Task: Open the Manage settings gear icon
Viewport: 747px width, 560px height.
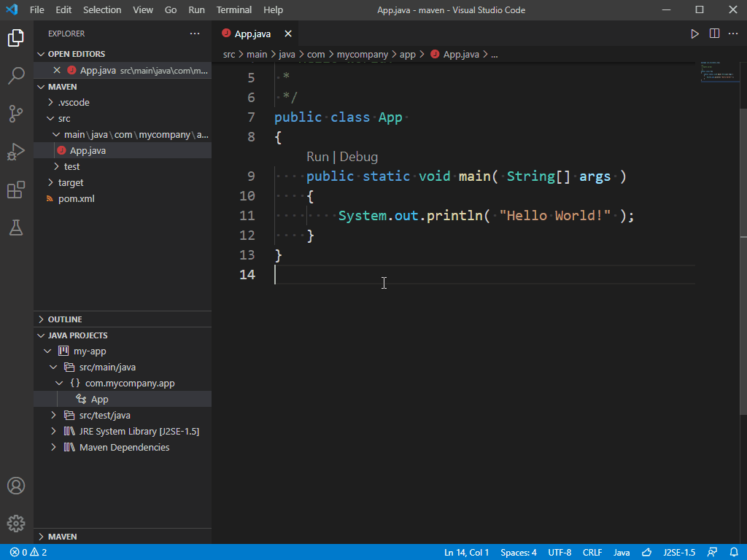Action: [16, 524]
